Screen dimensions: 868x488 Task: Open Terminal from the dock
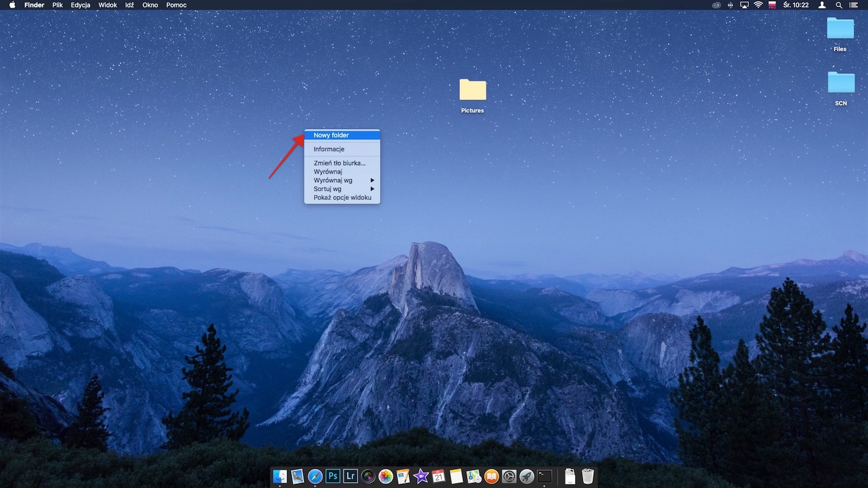coord(545,476)
